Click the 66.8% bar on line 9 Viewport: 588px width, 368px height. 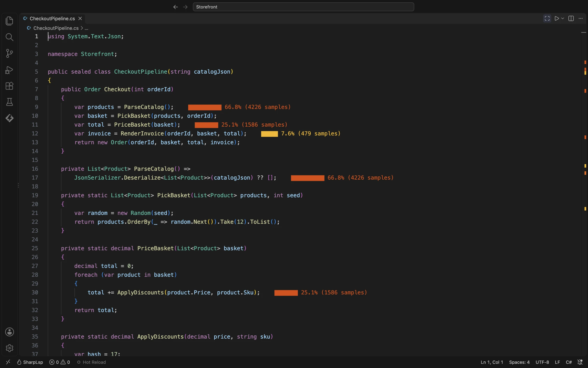click(x=205, y=107)
